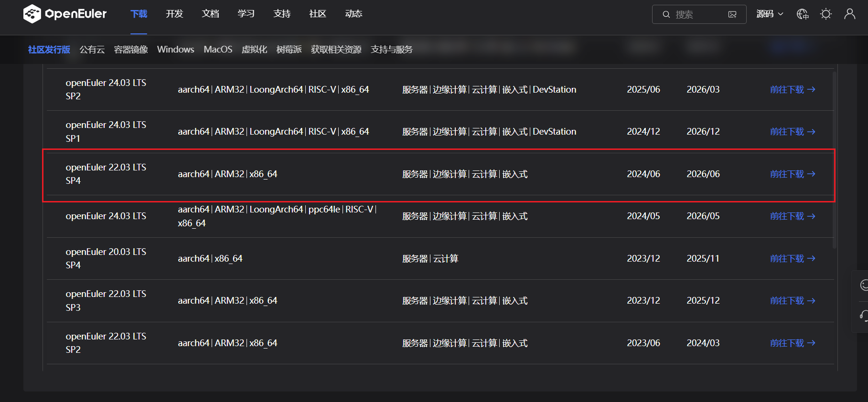Click inside the 搜索 input field
This screenshot has width=868, height=402.
698,14
